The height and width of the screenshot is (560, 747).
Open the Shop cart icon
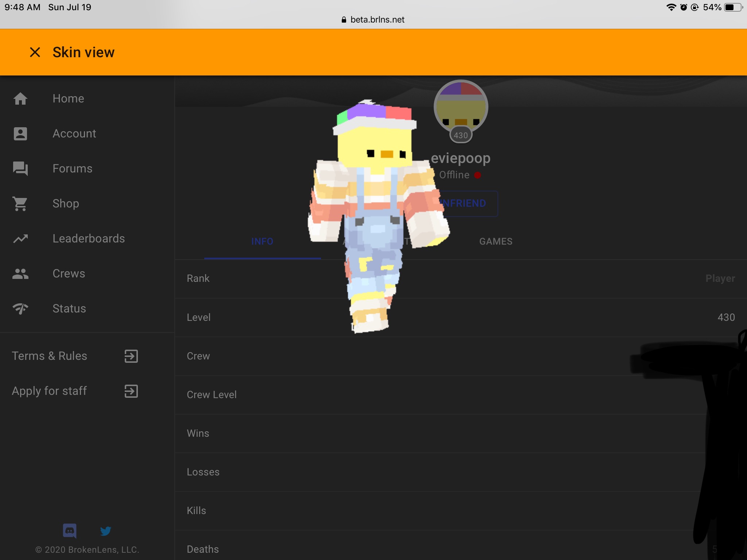(20, 203)
